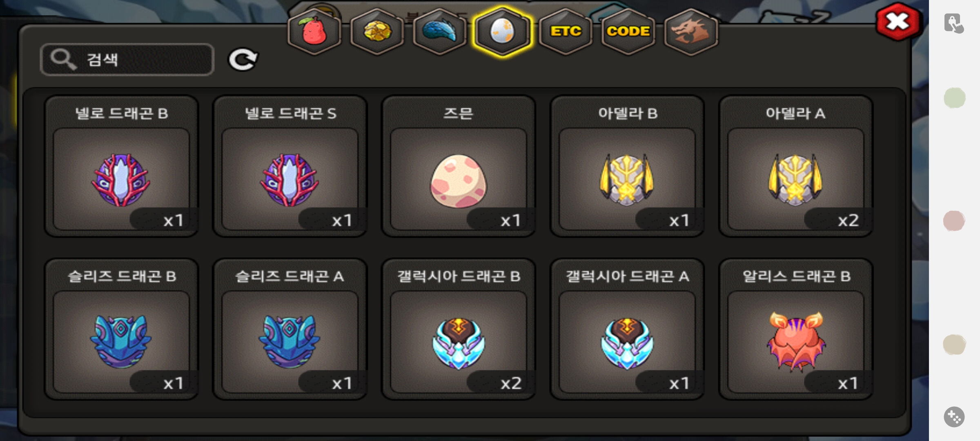The height and width of the screenshot is (441, 980).
Task: Click the refresh arrow icon
Action: [x=243, y=60]
